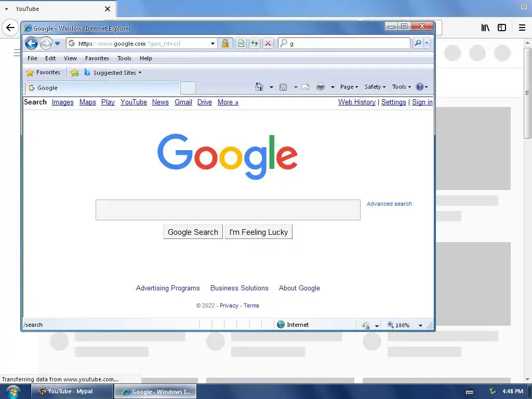The width and height of the screenshot is (532, 399).
Task: Click the Google Search button
Action: [193, 232]
